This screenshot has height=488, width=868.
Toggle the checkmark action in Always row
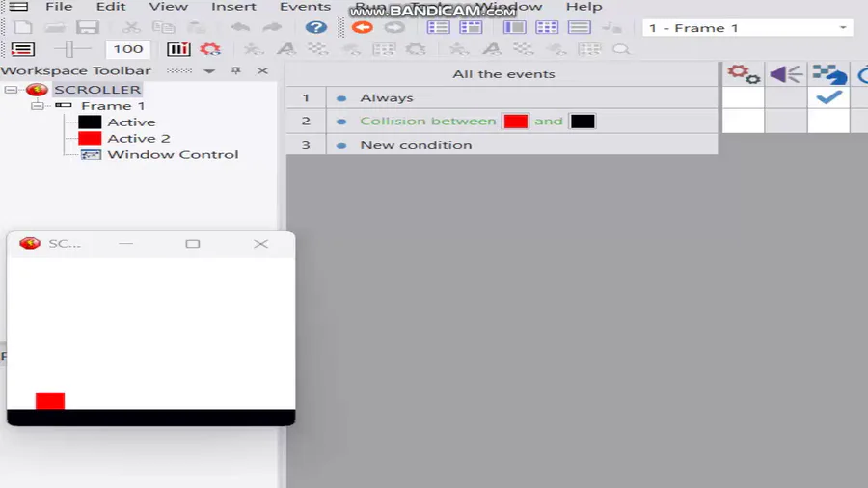[x=828, y=97]
